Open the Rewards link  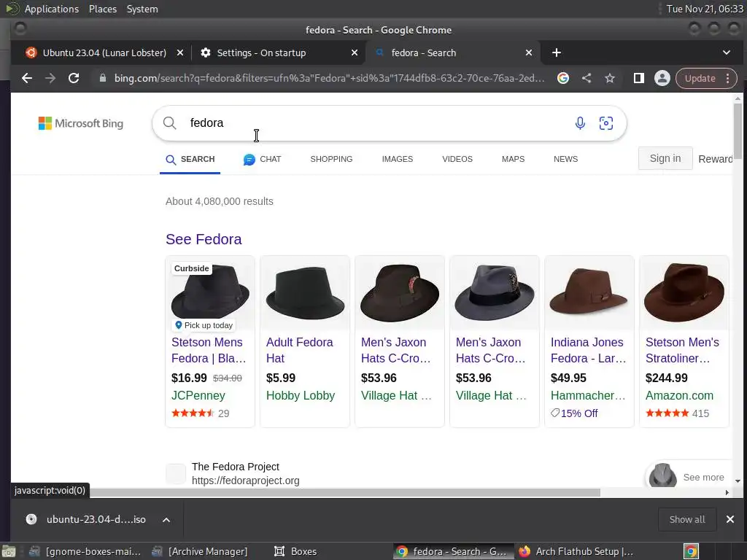(x=715, y=159)
